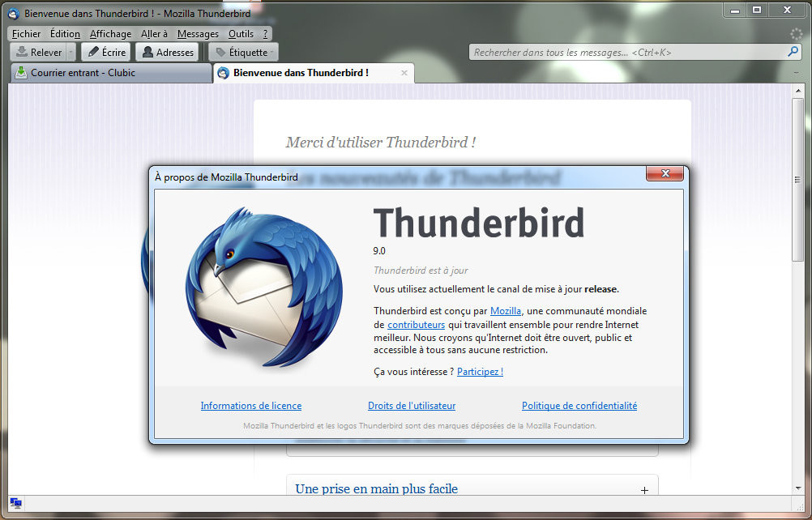Click the scroll up arrow of page scrollbar
This screenshot has width=812, height=520.
[797, 91]
